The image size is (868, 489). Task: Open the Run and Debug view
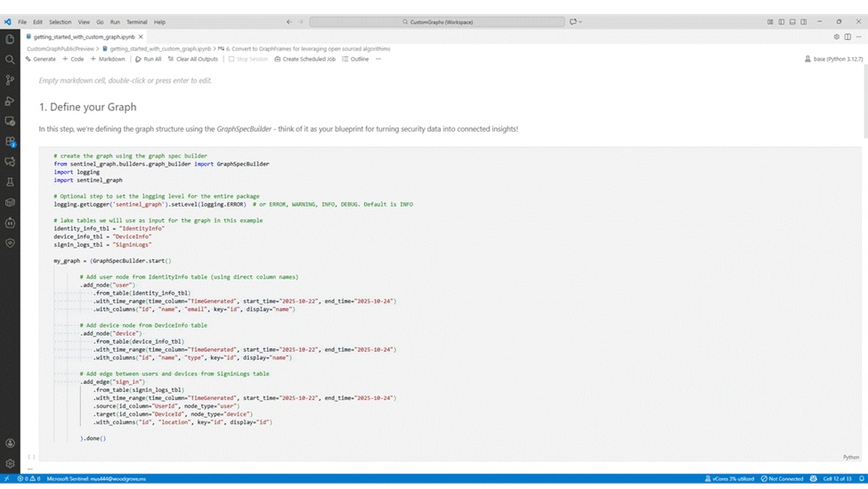coord(10,101)
